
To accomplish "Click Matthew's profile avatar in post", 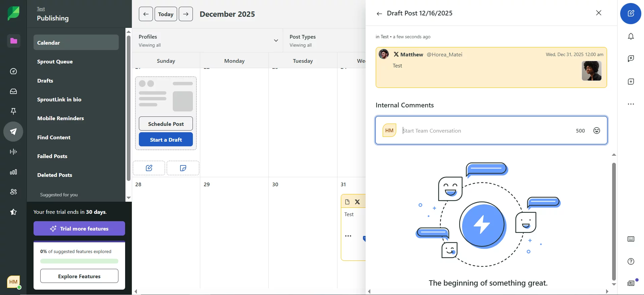I will (x=384, y=54).
